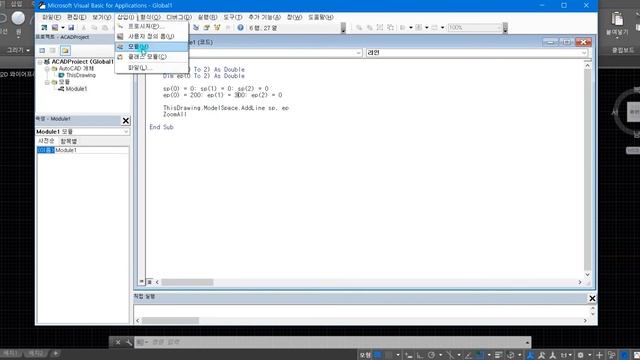Click the Ungroup icon in UserForm toolbar
This screenshot has height=360, width=640.
[x=391, y=28]
